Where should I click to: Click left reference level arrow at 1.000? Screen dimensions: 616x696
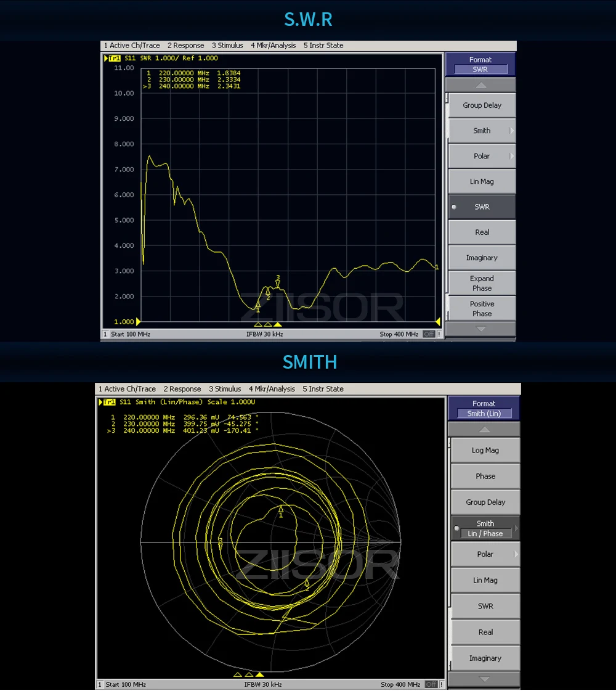(x=139, y=321)
